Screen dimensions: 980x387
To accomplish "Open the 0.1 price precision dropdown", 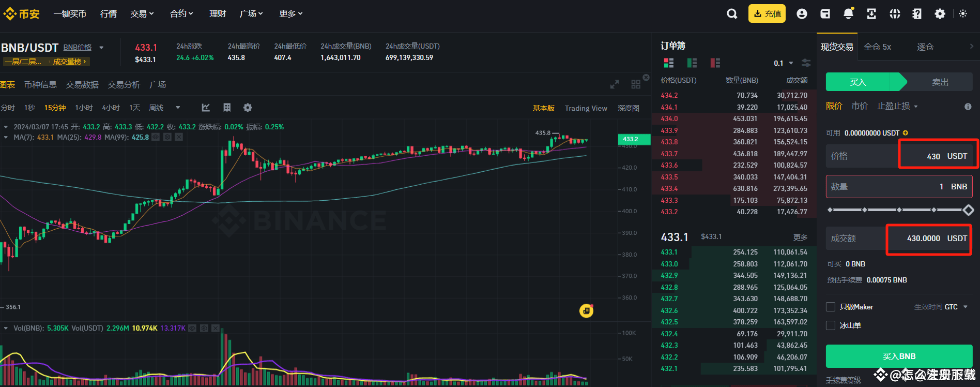I will [783, 63].
